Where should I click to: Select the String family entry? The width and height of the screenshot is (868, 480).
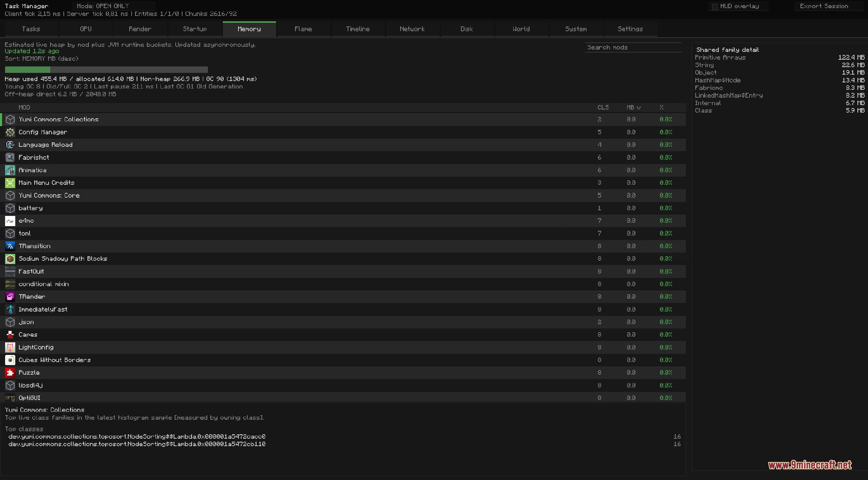(x=779, y=65)
